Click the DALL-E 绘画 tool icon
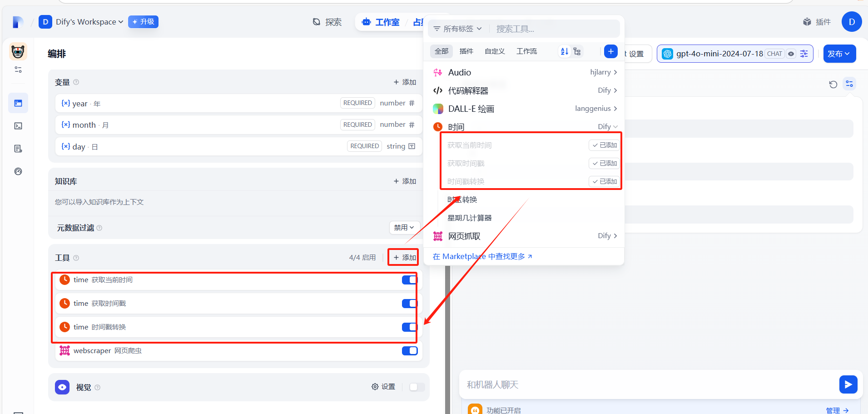Viewport: 868px width, 414px height. pos(438,109)
